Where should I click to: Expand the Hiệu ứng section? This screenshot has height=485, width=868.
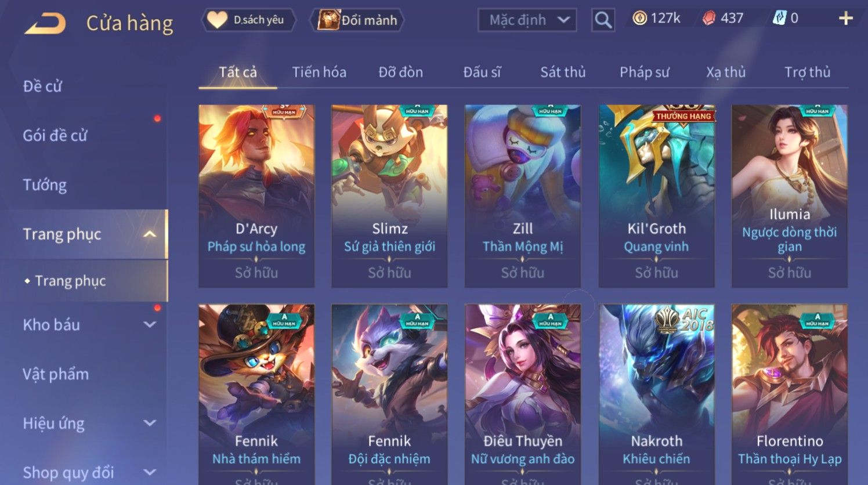point(149,423)
